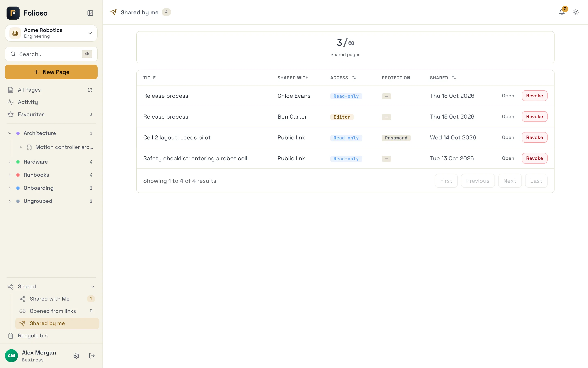Expand the Hardware group
Screen dimensions: 588x368
pos(10,162)
